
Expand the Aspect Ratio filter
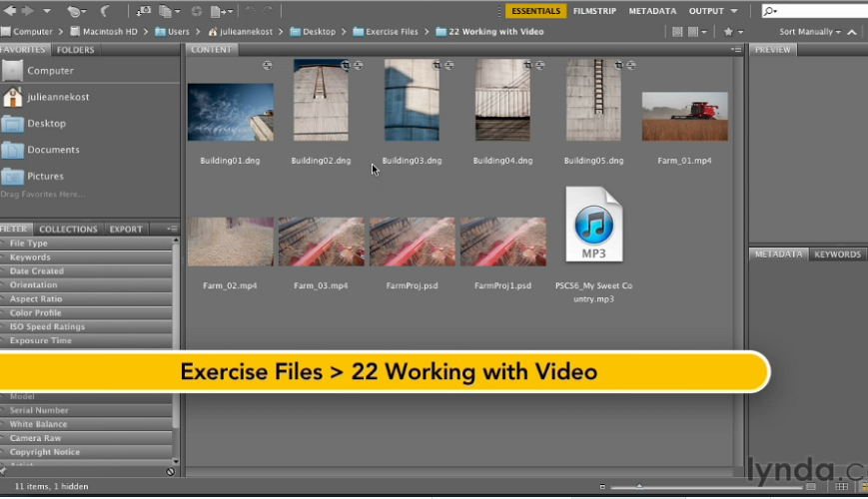pyautogui.click(x=86, y=298)
